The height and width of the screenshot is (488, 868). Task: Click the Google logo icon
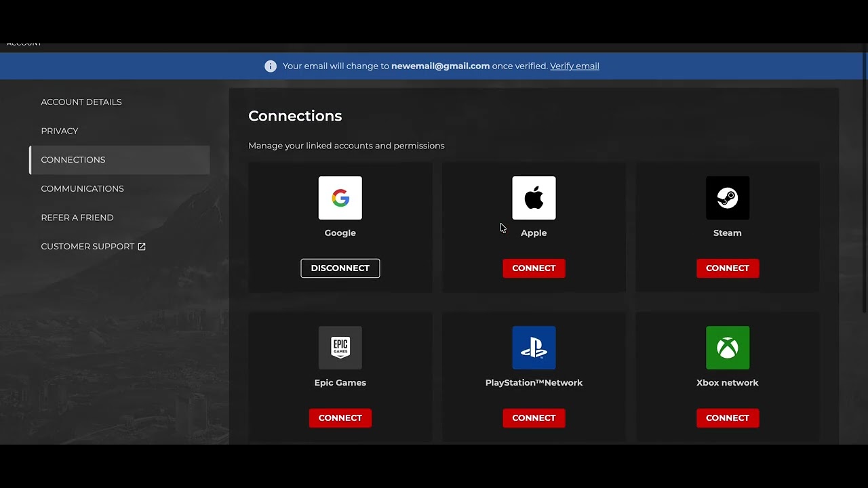340,198
